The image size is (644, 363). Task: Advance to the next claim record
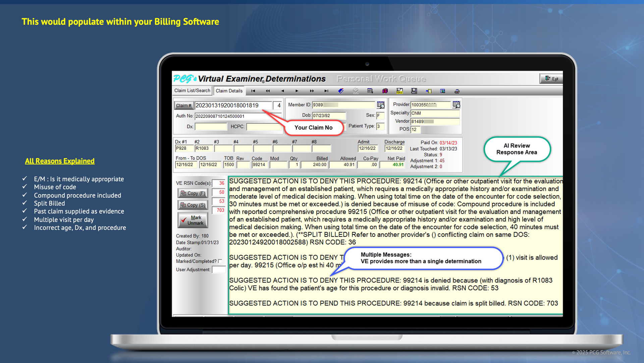point(297,91)
